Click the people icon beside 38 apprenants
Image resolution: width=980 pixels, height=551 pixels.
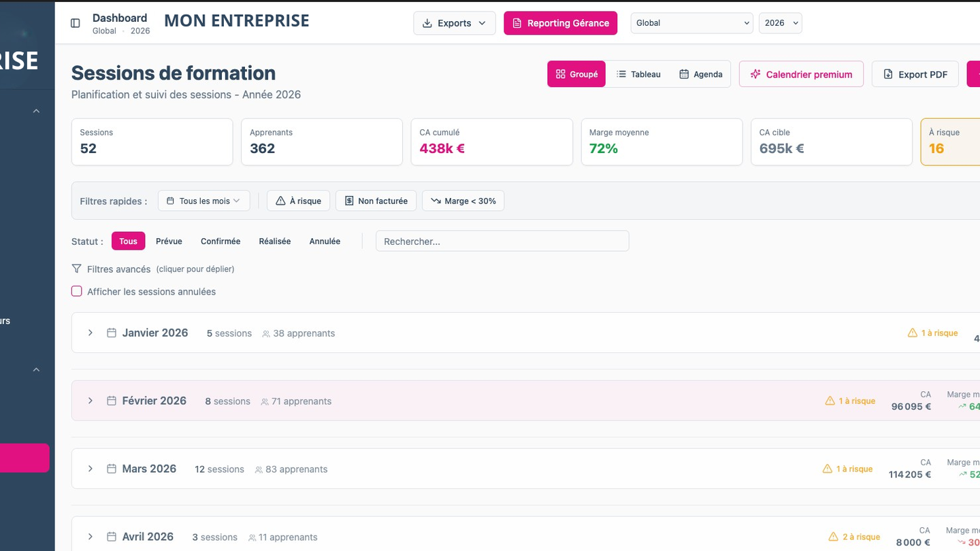point(266,333)
